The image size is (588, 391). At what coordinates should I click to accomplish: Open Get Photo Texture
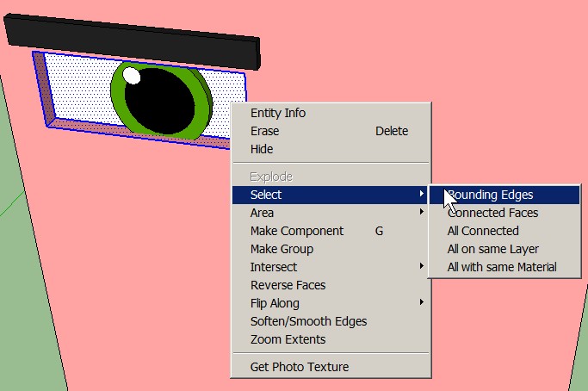[x=299, y=367]
